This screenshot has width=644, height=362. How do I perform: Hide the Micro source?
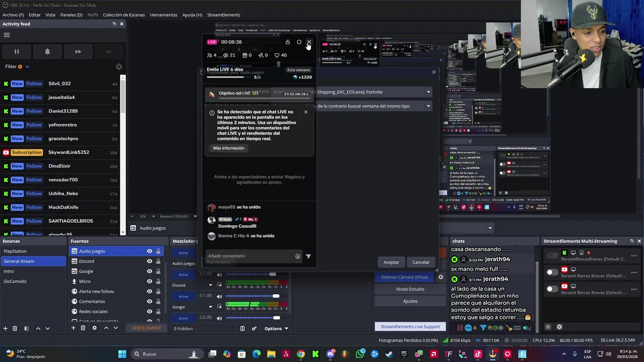[149, 281]
